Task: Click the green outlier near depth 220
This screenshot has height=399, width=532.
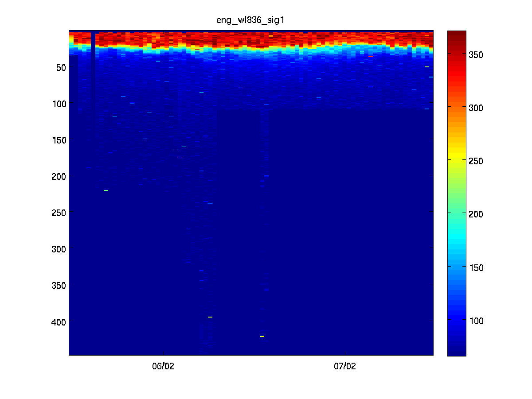Action: click(x=106, y=190)
